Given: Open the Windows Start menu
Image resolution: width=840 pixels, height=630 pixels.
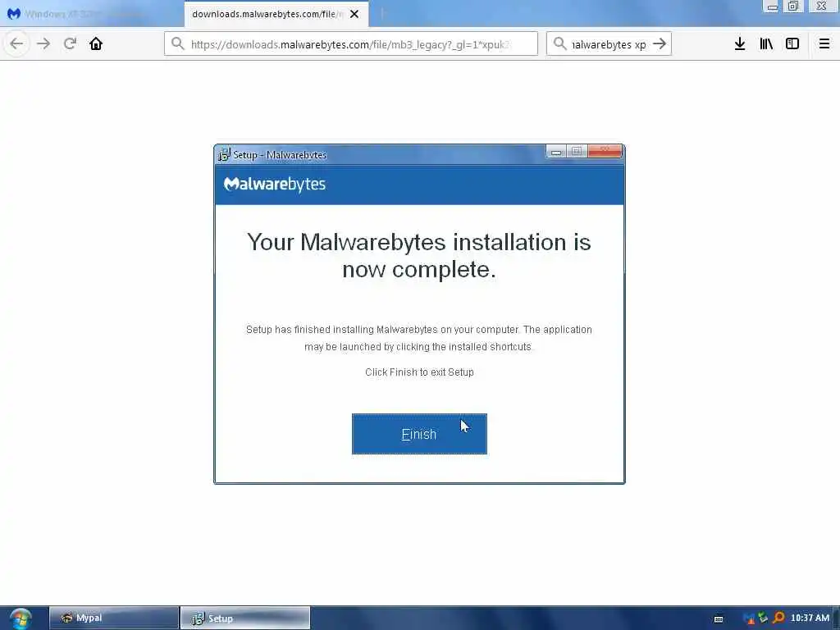Looking at the screenshot, I should (21, 619).
